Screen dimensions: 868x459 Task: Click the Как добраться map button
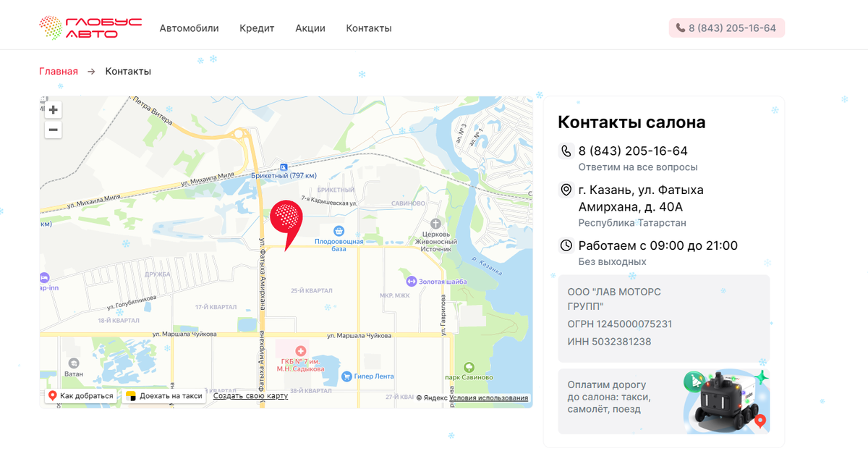coord(80,396)
